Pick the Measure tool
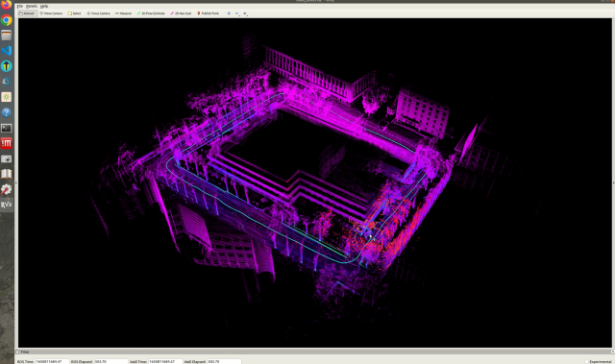 click(x=124, y=13)
